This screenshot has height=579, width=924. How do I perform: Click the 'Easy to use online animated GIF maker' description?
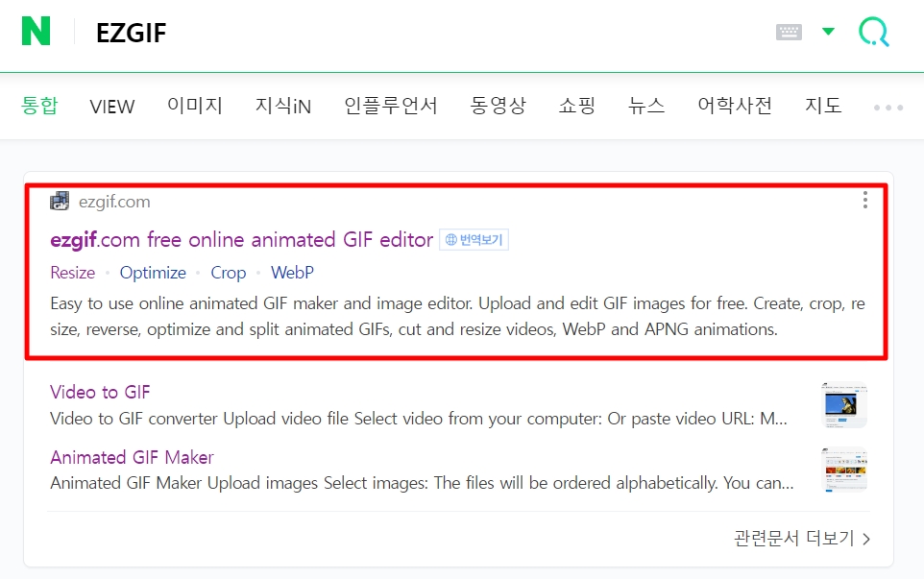click(x=457, y=316)
